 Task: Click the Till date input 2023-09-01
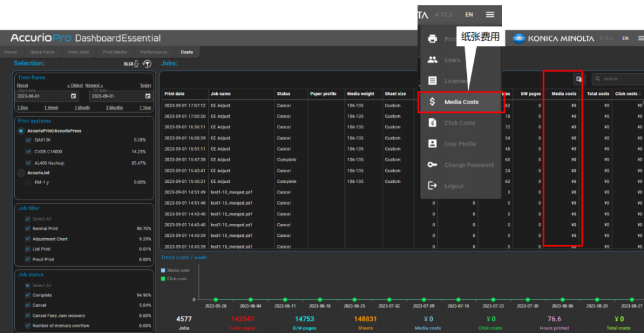[x=121, y=96]
